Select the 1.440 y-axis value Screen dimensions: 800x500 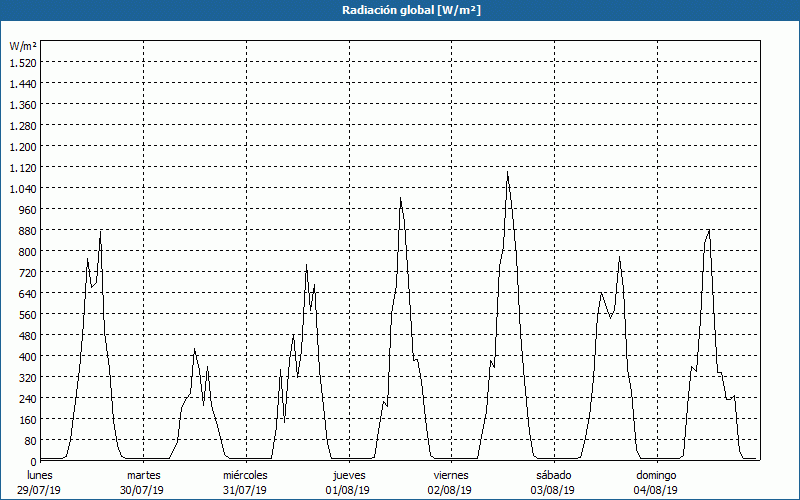tap(23, 84)
